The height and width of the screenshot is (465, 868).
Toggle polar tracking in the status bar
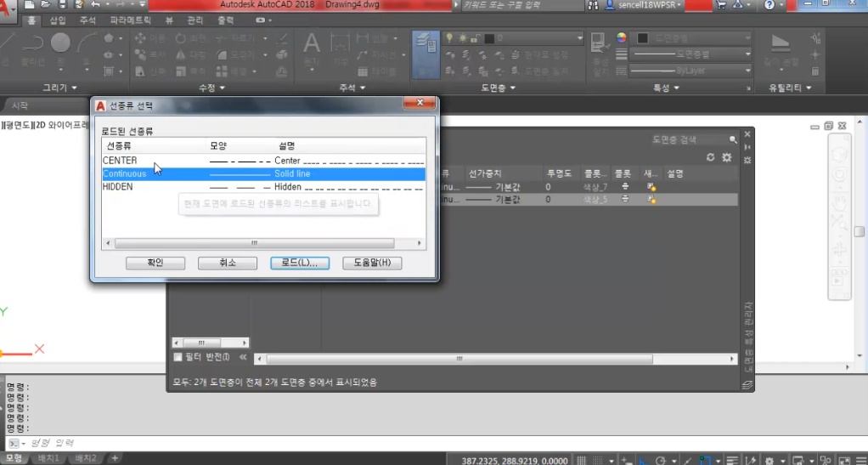661,460
